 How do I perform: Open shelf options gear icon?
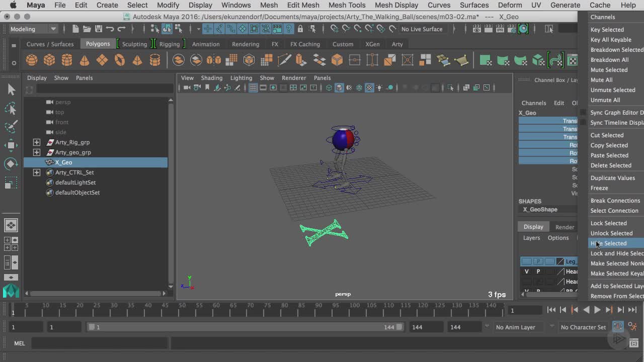tap(14, 63)
